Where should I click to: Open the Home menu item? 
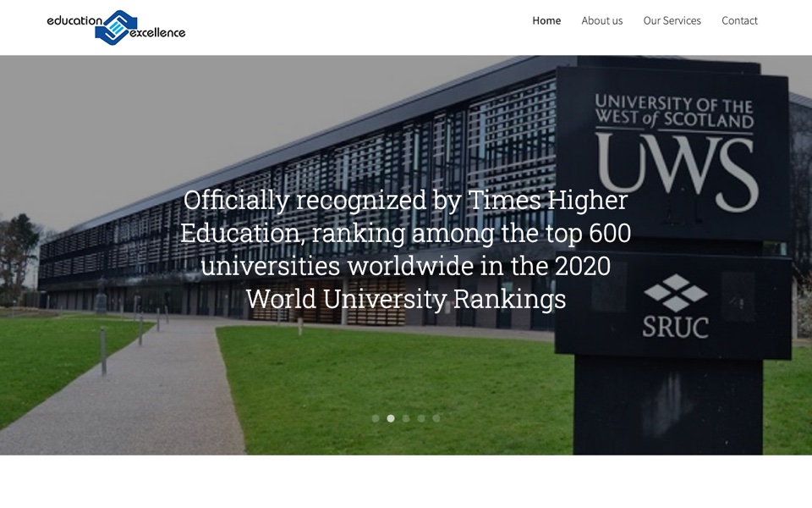[x=546, y=20]
